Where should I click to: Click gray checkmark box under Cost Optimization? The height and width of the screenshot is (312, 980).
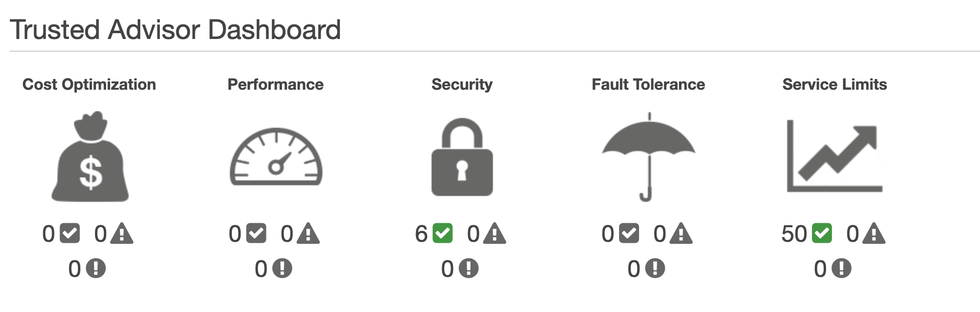pos(70,234)
